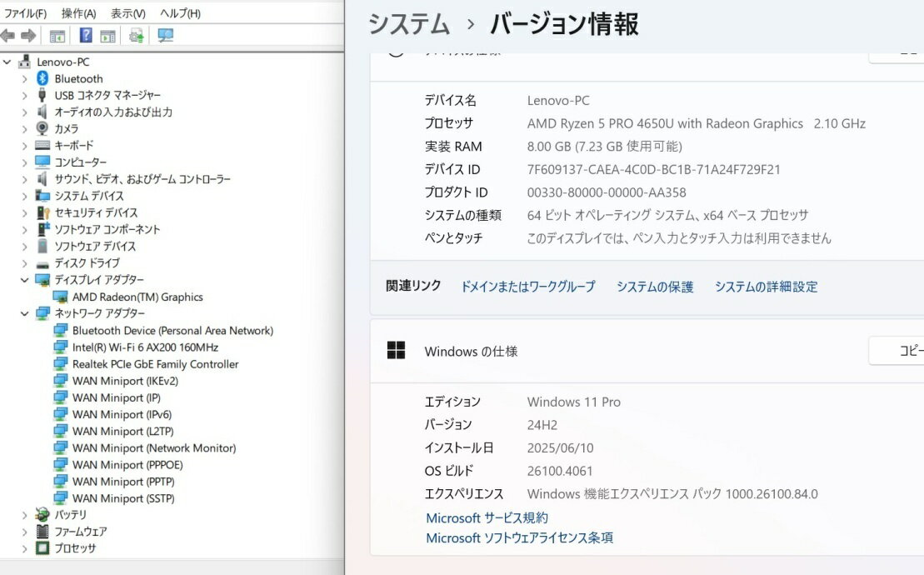Viewport: 924px width, 575px height.
Task: Open Microsoft サービス規約 link
Action: tap(487, 518)
